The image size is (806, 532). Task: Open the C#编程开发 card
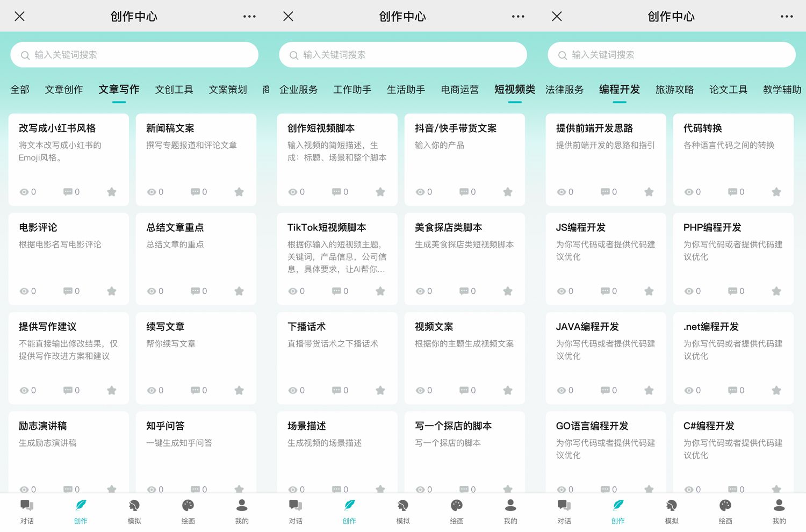pos(733,452)
